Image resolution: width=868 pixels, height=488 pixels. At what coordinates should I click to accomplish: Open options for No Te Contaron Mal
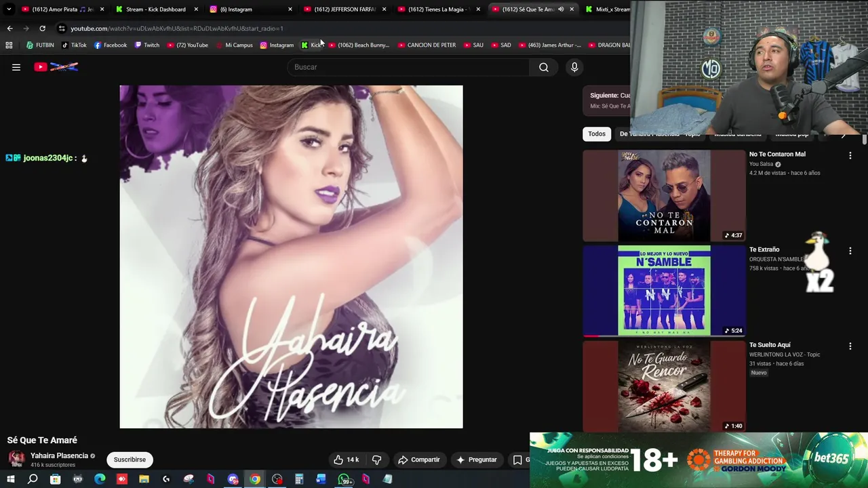point(850,155)
